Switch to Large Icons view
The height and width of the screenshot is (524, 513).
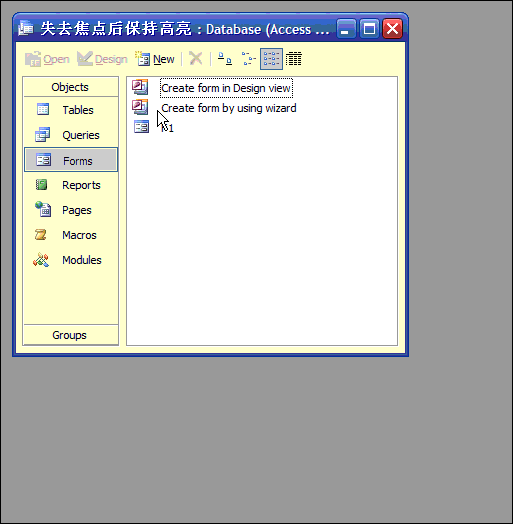225,59
